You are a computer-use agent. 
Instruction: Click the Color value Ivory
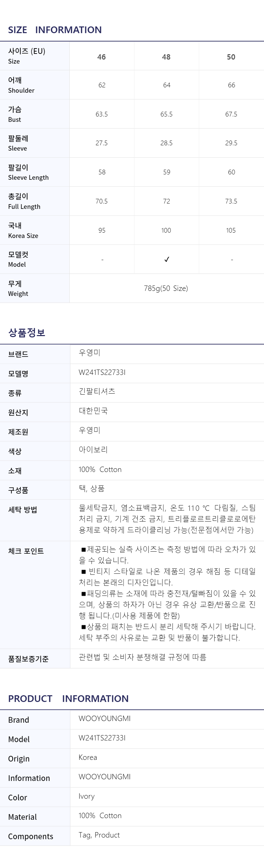pos(87,796)
